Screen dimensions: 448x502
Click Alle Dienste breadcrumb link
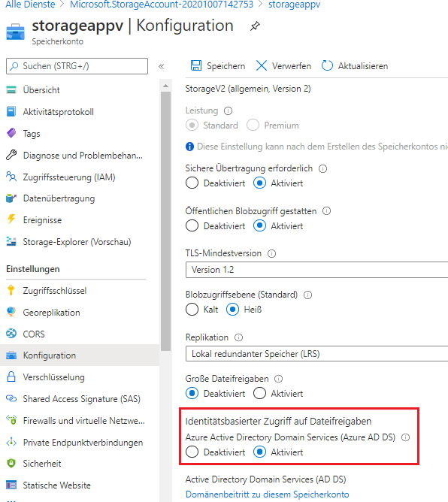(x=30, y=5)
